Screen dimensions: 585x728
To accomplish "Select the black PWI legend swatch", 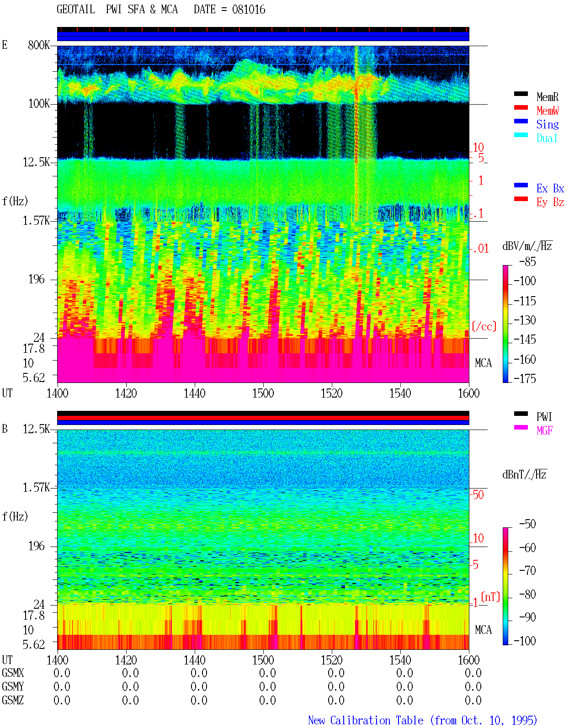I will (521, 414).
